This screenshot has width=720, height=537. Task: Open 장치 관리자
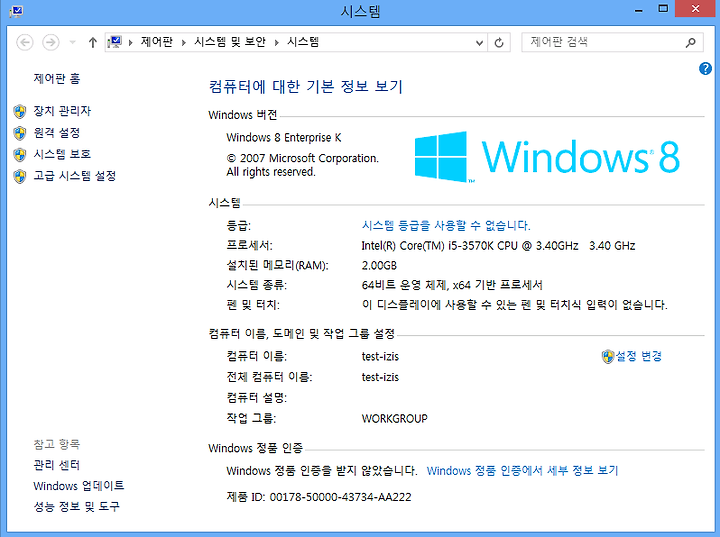coord(62,111)
